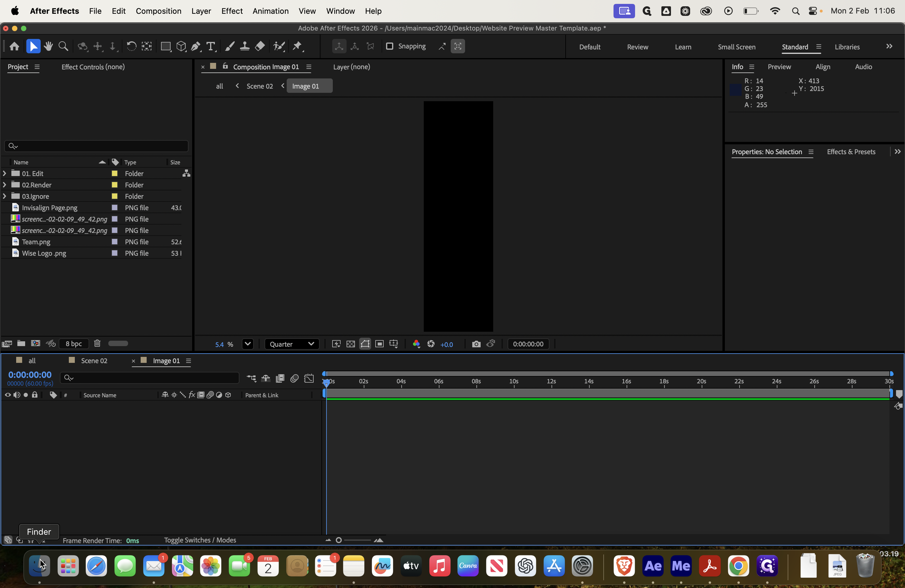This screenshot has width=905, height=588.
Task: Click the Rectangle shape tool
Action: [x=165, y=46]
